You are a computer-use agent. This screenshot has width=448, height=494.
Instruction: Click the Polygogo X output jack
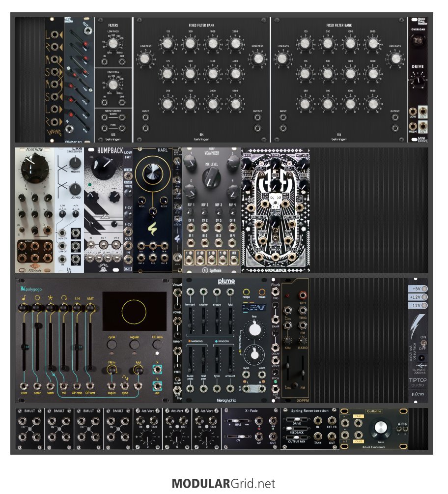point(157,370)
